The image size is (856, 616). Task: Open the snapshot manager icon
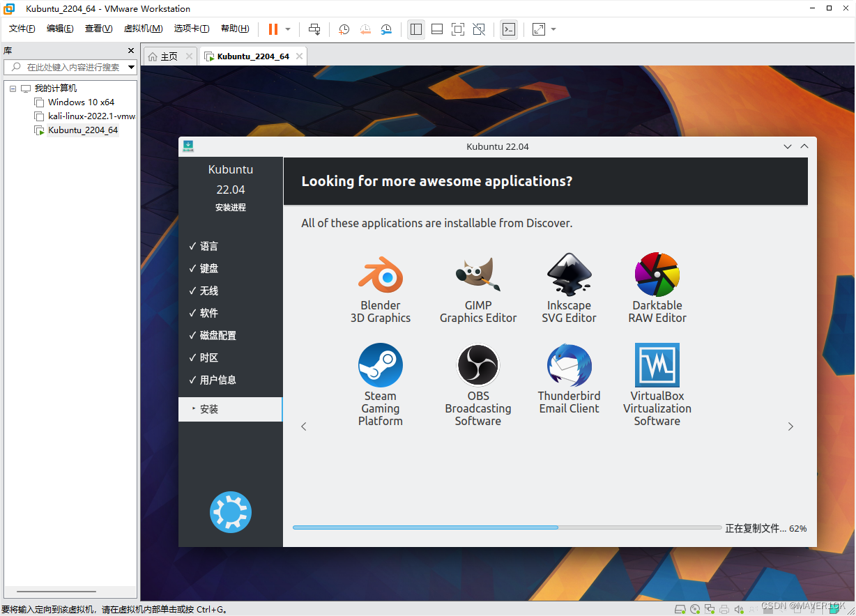click(x=386, y=29)
